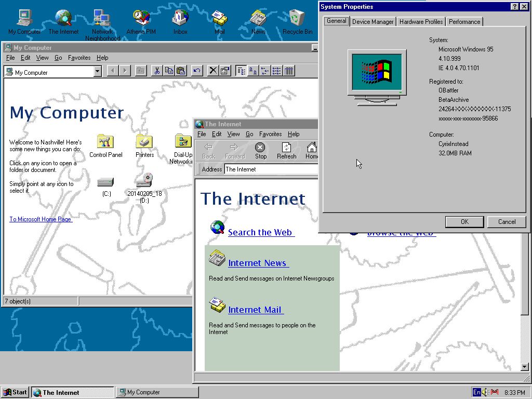Screen dimensions: 532x399
Task: Click Cut scissors icon in My Computer toolbar
Action: 157,71
